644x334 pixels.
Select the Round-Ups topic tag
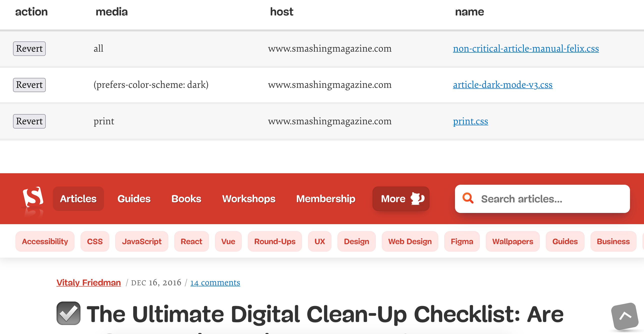[x=275, y=241]
